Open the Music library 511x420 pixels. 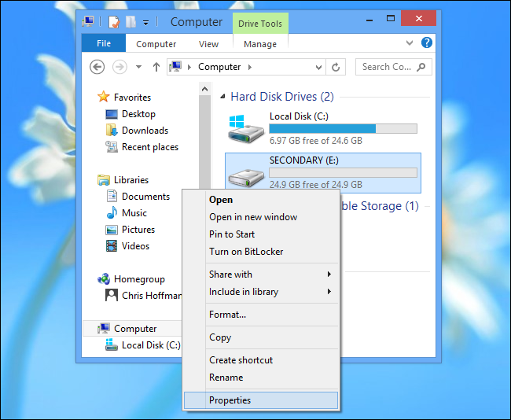[134, 213]
